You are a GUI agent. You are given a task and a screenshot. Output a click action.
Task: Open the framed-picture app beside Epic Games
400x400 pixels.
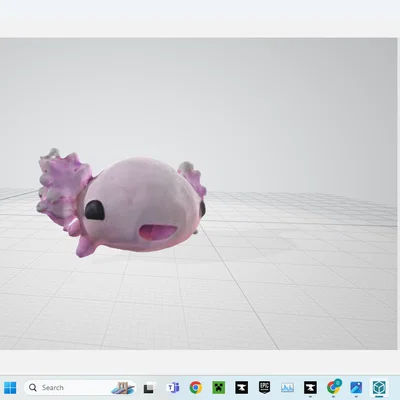(287, 388)
